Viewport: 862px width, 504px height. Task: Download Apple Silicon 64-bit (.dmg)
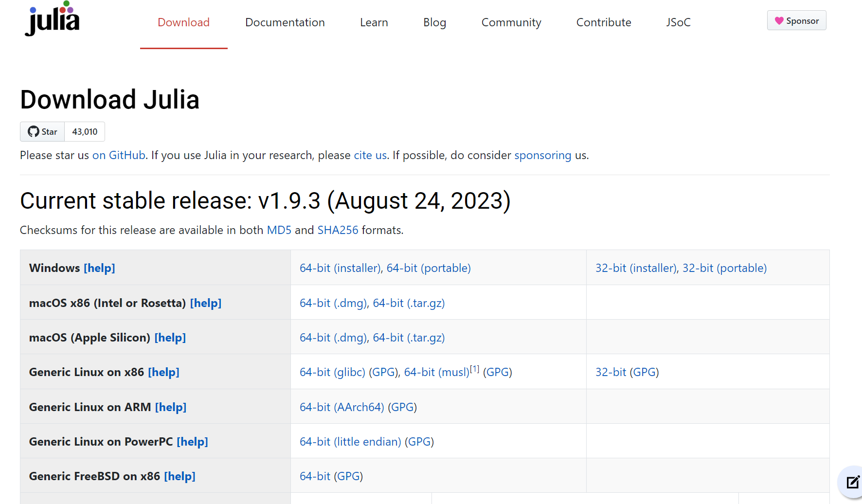pyautogui.click(x=333, y=338)
